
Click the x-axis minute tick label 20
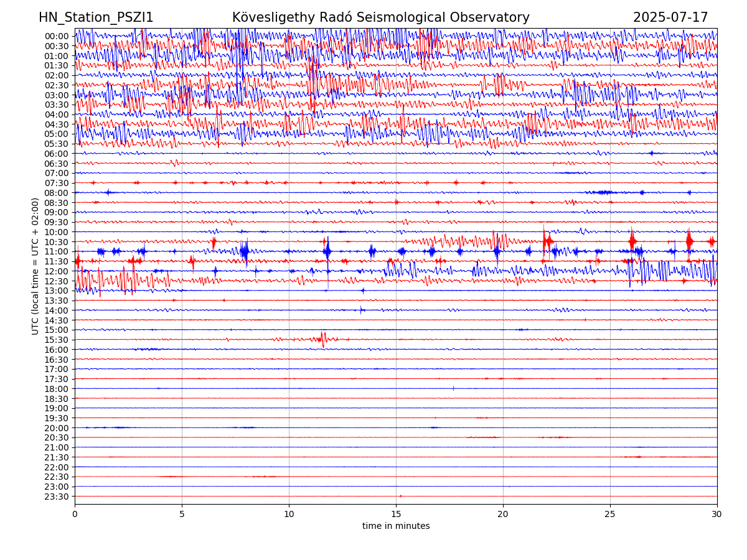[x=503, y=515]
